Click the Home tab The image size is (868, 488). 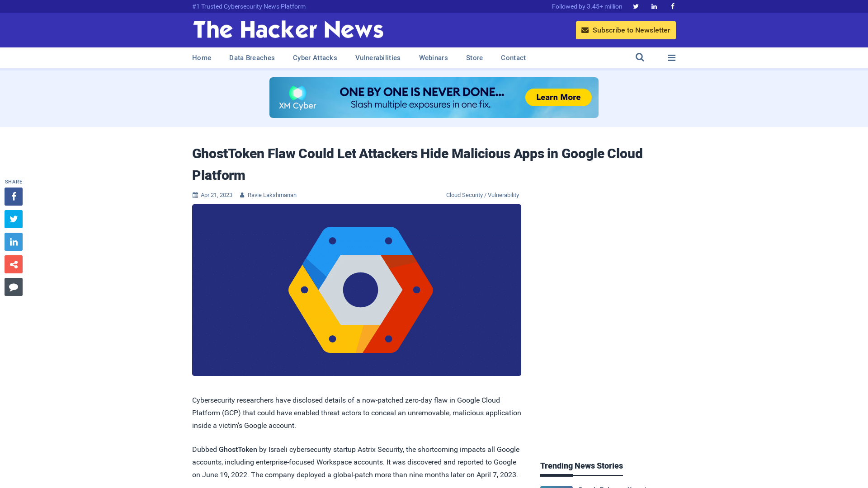click(x=202, y=58)
